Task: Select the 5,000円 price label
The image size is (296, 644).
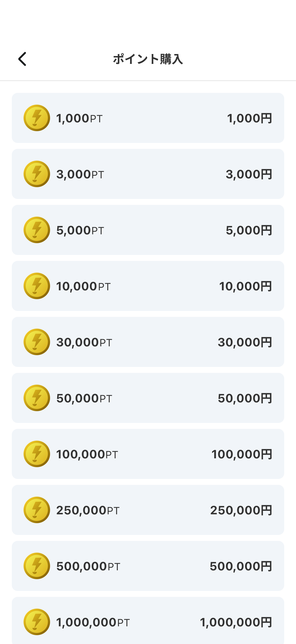Action: point(249,230)
